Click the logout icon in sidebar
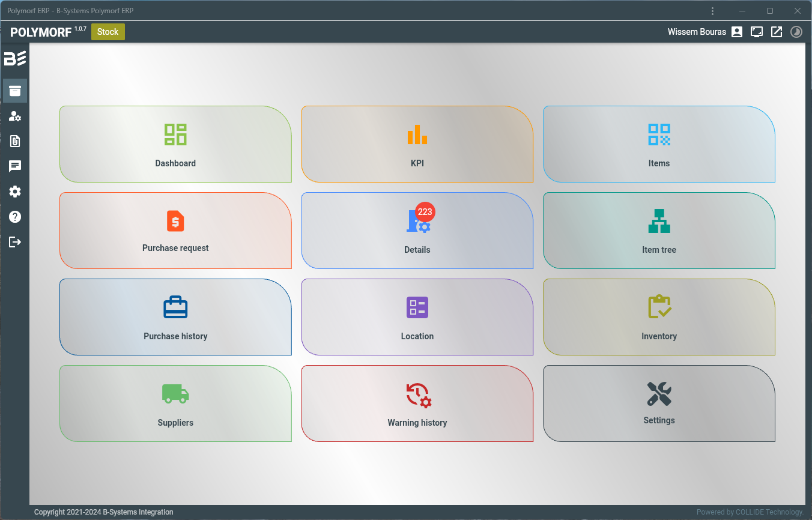 [15, 242]
